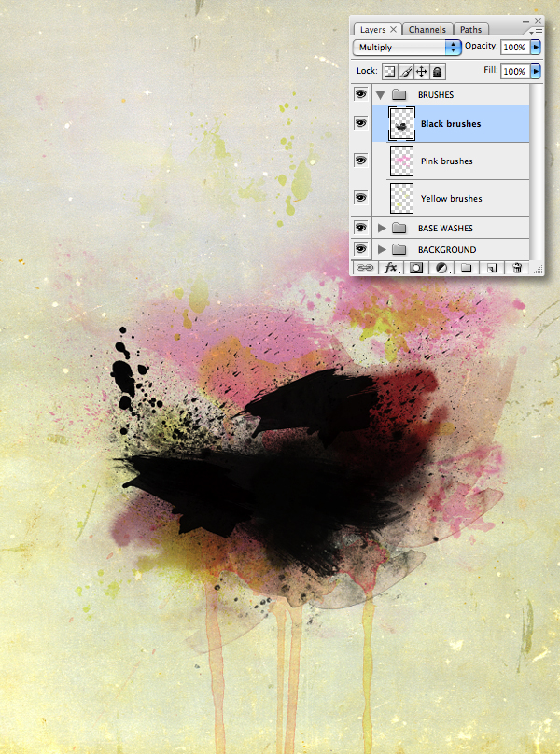Open the Multiply blend mode dropdown

point(407,47)
